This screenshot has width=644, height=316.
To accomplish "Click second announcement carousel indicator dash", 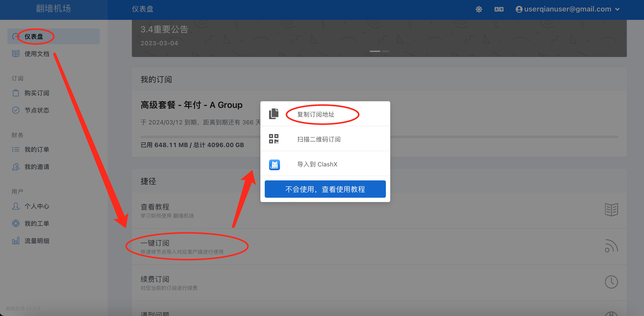I will point(386,51).
